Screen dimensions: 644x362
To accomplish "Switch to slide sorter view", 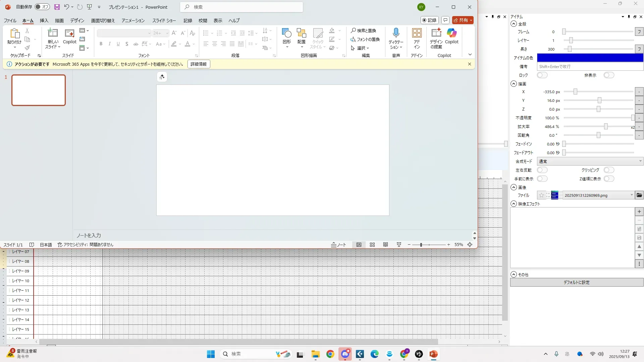I will 372,245.
